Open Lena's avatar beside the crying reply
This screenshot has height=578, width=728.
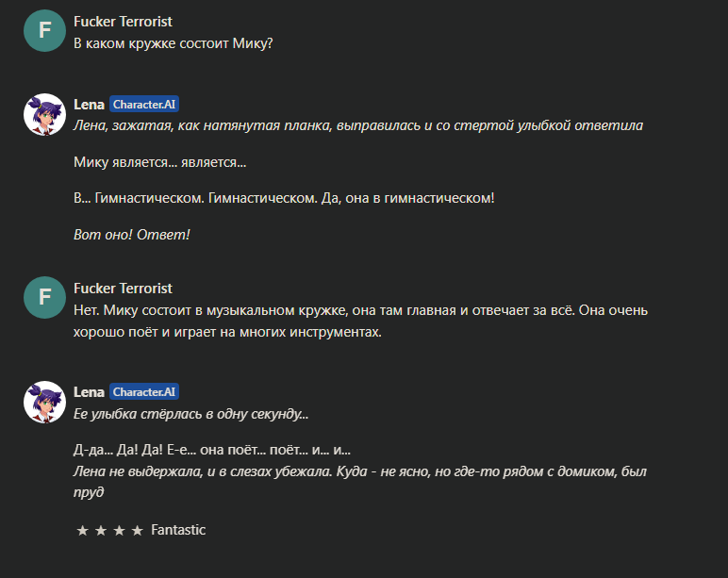coord(44,402)
